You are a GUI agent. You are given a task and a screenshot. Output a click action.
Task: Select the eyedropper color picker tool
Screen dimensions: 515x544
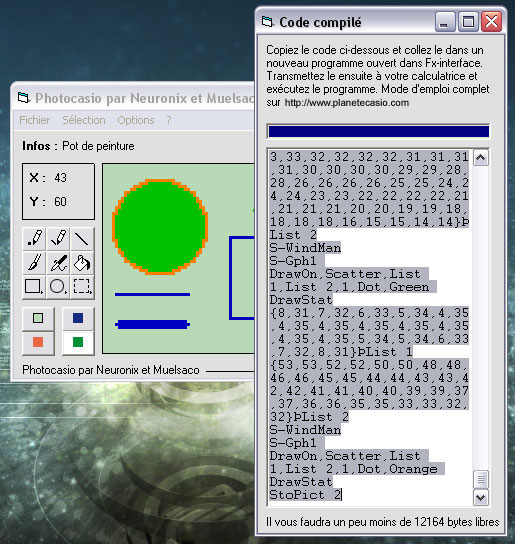coord(58,262)
